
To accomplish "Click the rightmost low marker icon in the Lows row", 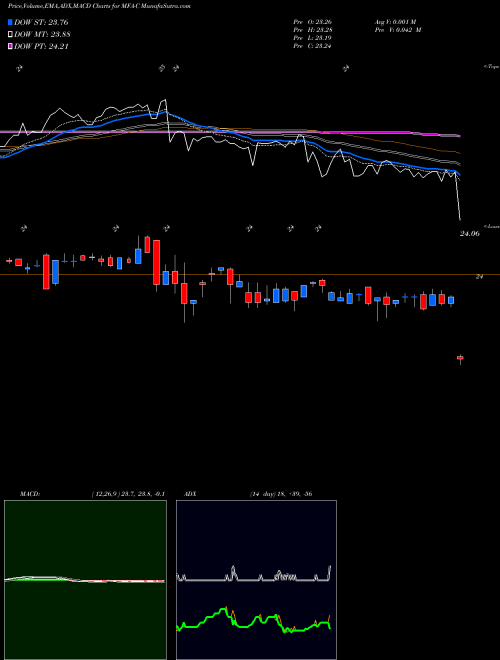I will click(x=318, y=229).
